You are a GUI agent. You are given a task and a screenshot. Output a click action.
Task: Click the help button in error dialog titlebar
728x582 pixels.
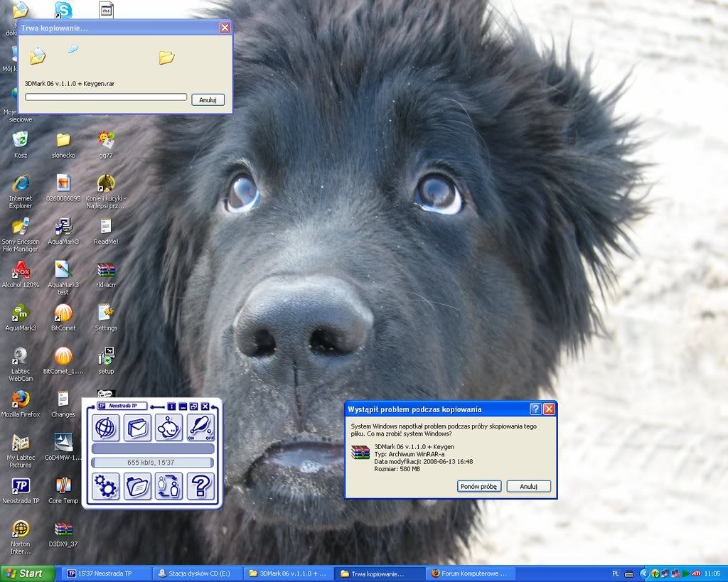535,409
